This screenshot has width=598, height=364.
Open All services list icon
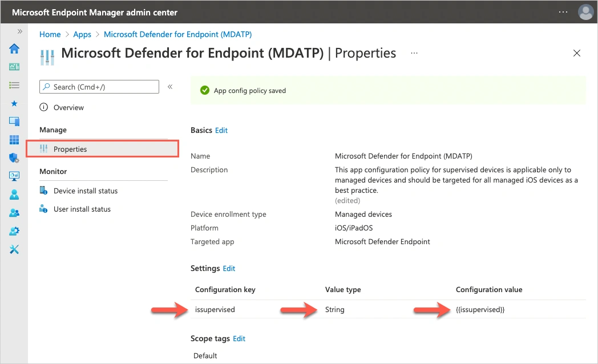(14, 85)
